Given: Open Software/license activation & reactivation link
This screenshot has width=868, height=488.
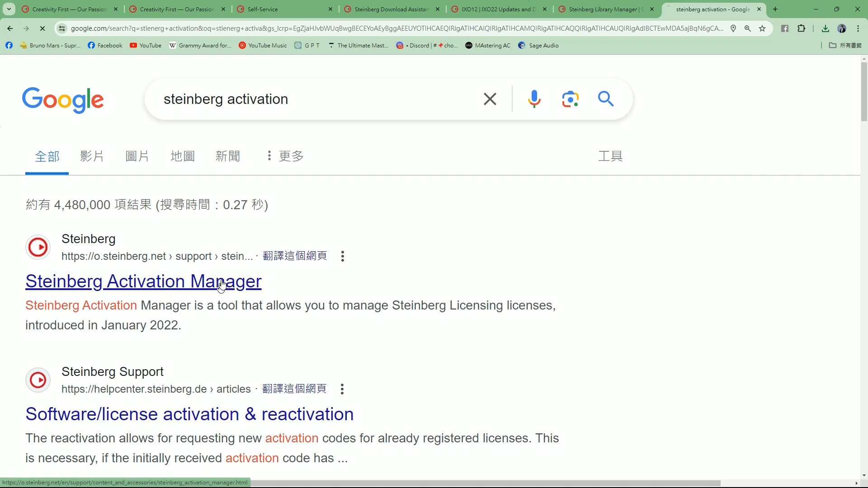Looking at the screenshot, I should [189, 414].
